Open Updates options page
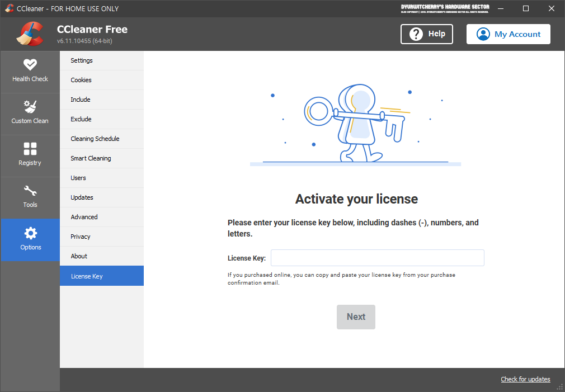The height and width of the screenshot is (392, 565). [102, 197]
